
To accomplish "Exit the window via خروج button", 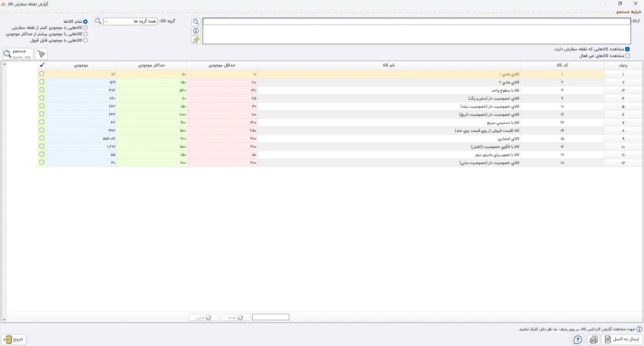I will [x=14, y=340].
